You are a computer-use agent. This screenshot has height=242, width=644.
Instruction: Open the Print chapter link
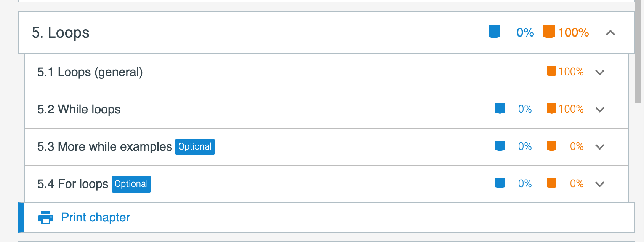(x=95, y=218)
